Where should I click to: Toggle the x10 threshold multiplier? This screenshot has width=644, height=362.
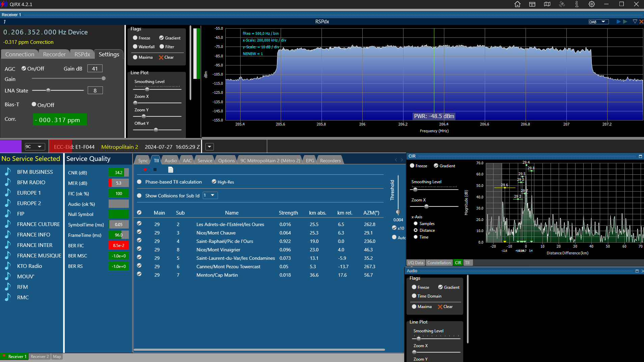tap(394, 228)
